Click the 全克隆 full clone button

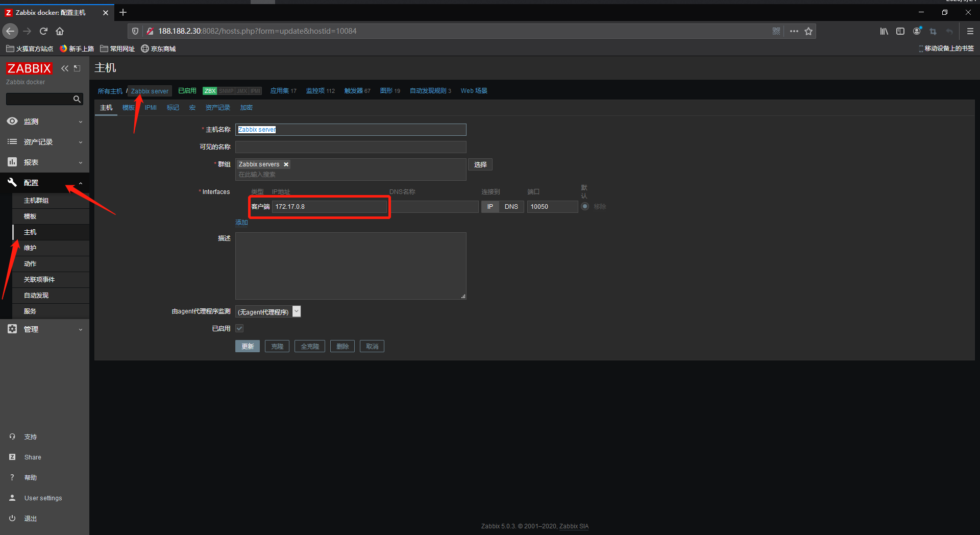[x=310, y=346]
